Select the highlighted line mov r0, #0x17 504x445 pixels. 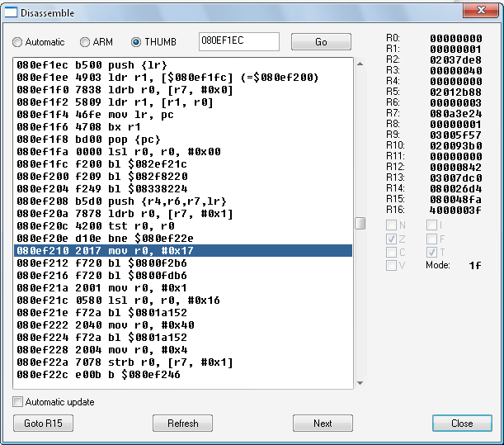pyautogui.click(x=183, y=250)
